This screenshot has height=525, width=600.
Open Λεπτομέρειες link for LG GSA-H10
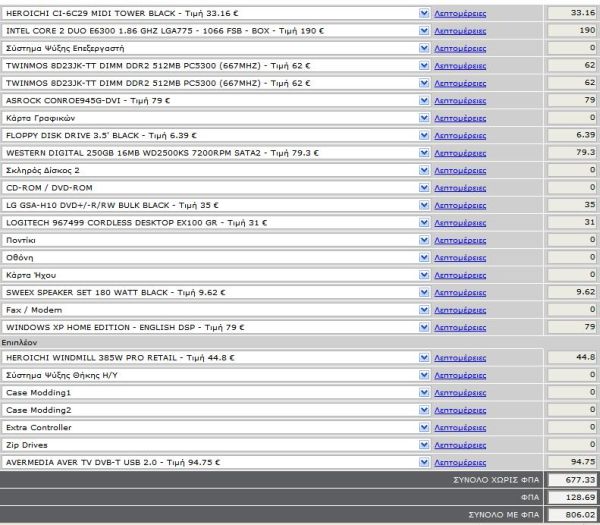point(460,205)
